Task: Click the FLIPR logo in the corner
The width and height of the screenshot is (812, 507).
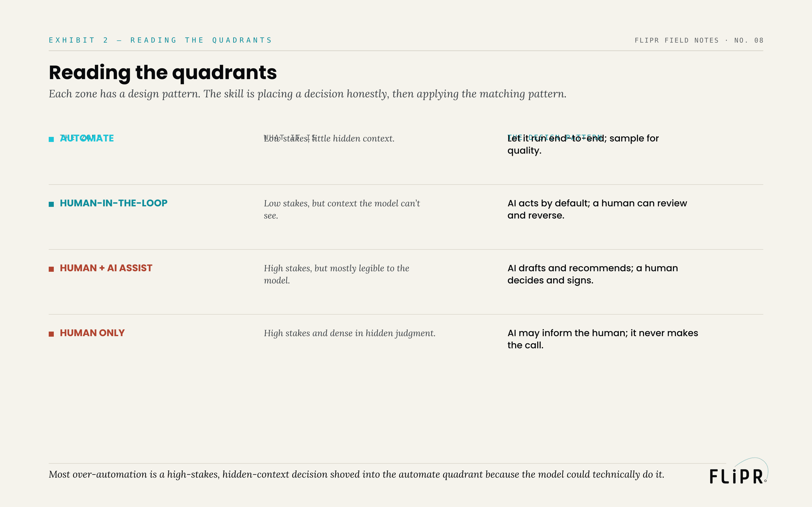Action: pyautogui.click(x=738, y=471)
